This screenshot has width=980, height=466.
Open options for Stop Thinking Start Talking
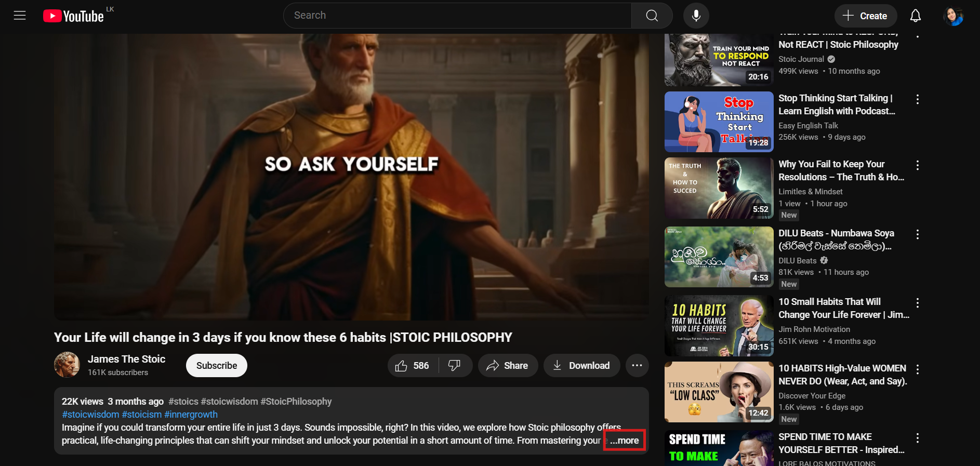[918, 99]
